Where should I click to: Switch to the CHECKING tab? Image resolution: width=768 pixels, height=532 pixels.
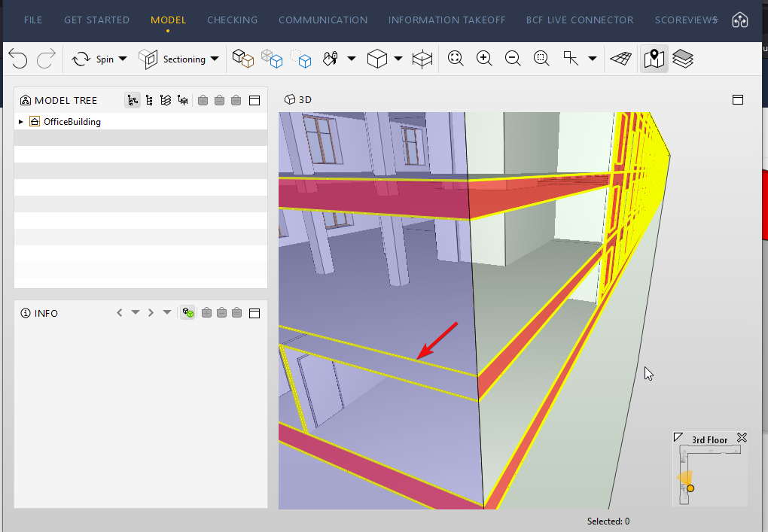pyautogui.click(x=232, y=20)
